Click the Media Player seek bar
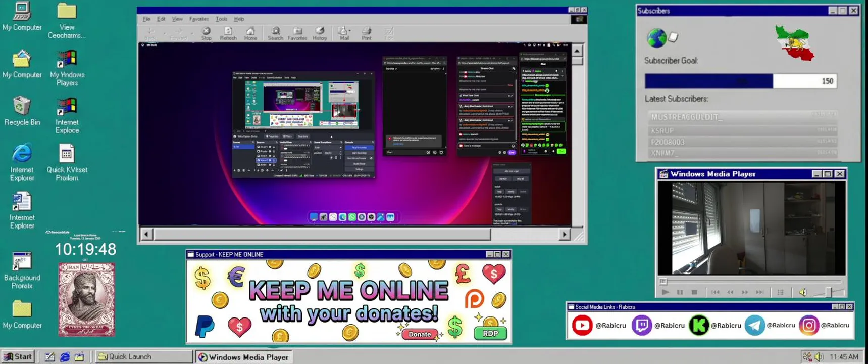 click(x=751, y=281)
